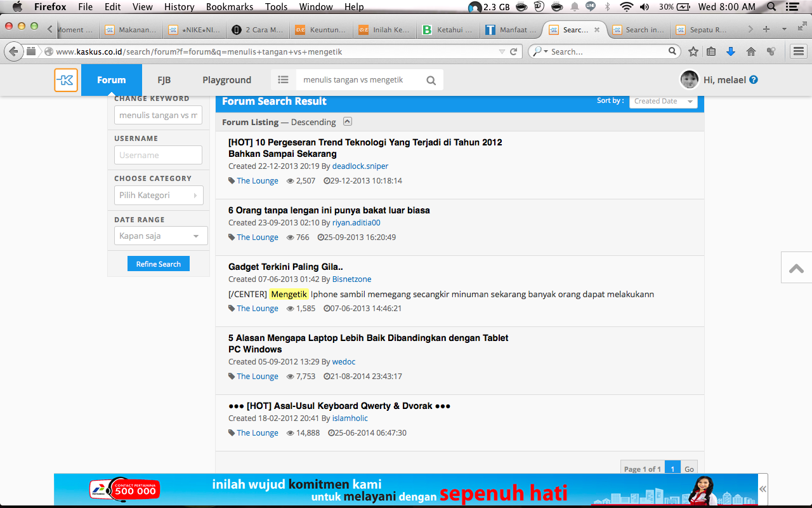Open the Apple menu
Image resolution: width=812 pixels, height=508 pixels.
click(x=17, y=7)
